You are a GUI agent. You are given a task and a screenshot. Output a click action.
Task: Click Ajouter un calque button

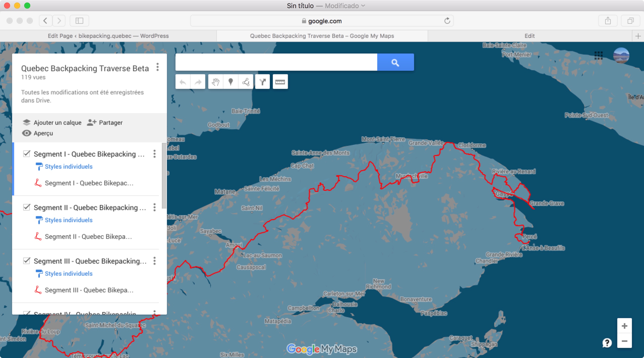coord(52,122)
